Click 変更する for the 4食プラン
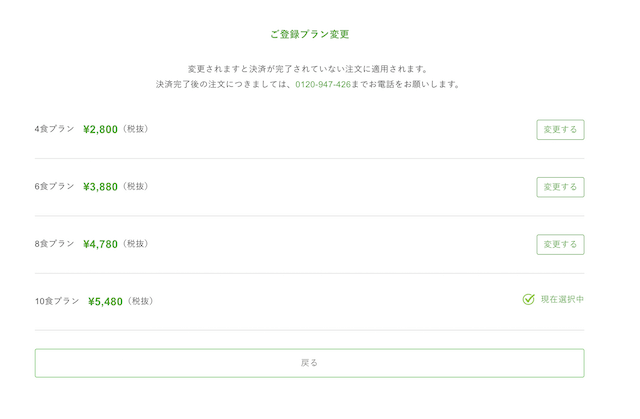Image resolution: width=640 pixels, height=419 pixels. pos(560,130)
